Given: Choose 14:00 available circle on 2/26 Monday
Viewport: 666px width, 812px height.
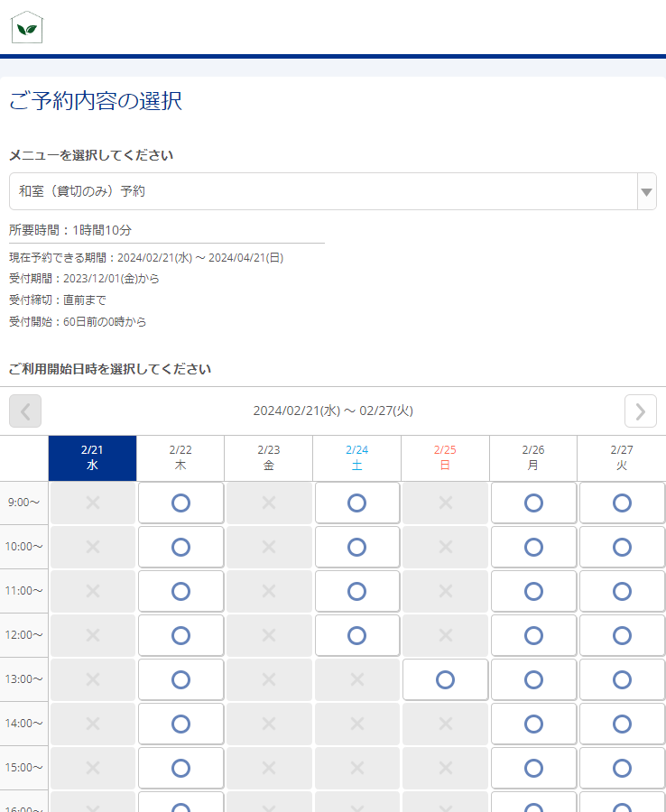Looking at the screenshot, I should pos(533,724).
